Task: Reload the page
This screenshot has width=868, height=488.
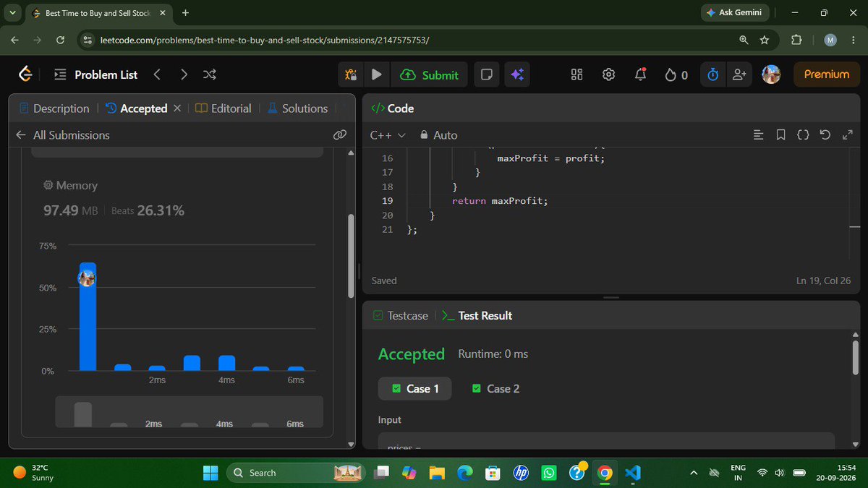Action: click(x=60, y=40)
